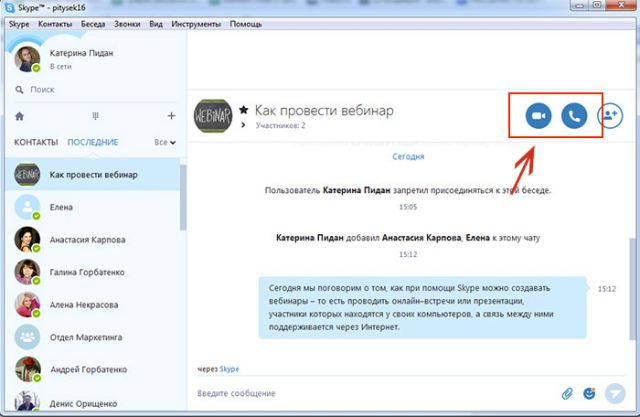Click the Введите сообщение message field
640x417 pixels.
click(x=376, y=393)
